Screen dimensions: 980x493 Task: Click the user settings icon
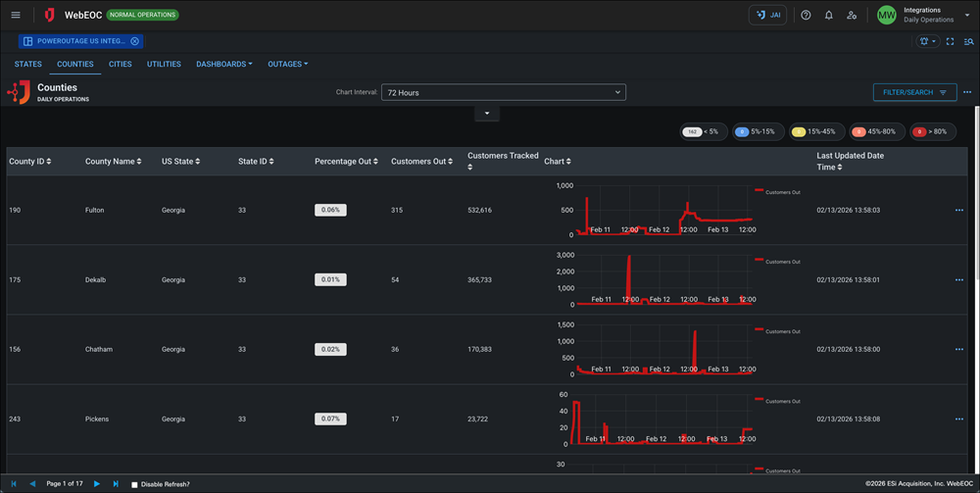pyautogui.click(x=852, y=15)
